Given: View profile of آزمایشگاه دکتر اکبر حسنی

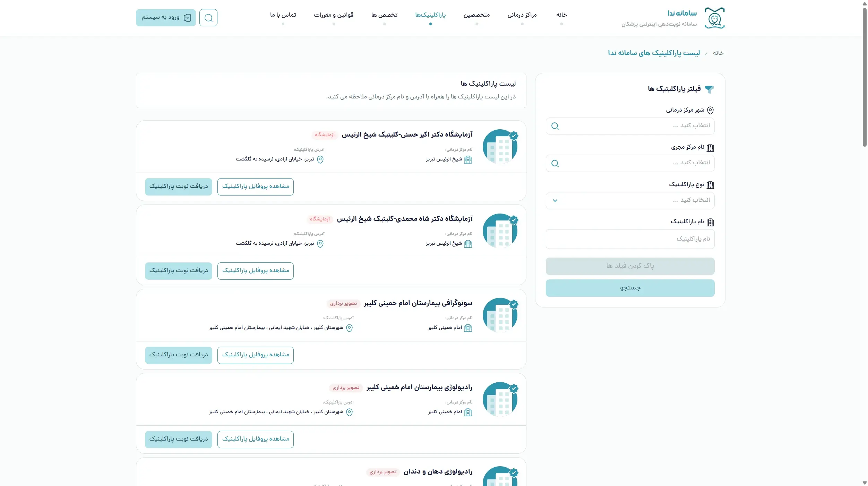Looking at the screenshot, I should [256, 187].
